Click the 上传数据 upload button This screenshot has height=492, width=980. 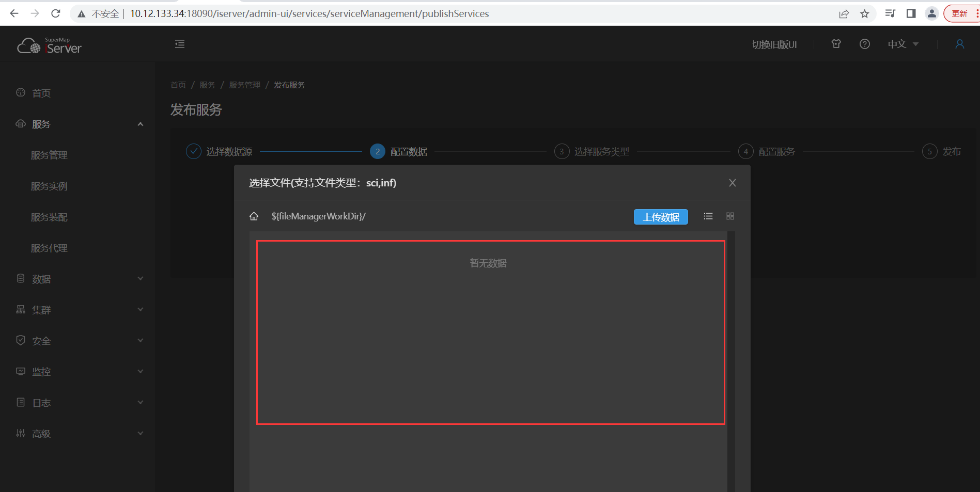[660, 217]
